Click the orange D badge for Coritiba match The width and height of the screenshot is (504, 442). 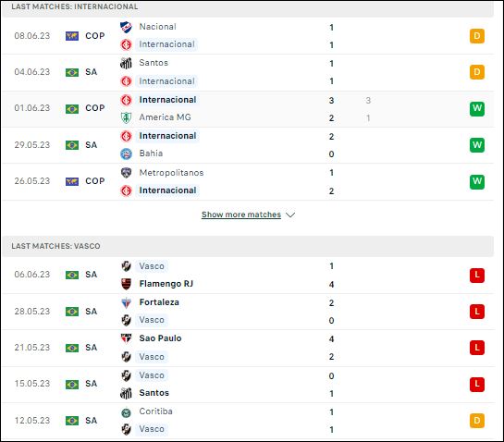tap(477, 421)
